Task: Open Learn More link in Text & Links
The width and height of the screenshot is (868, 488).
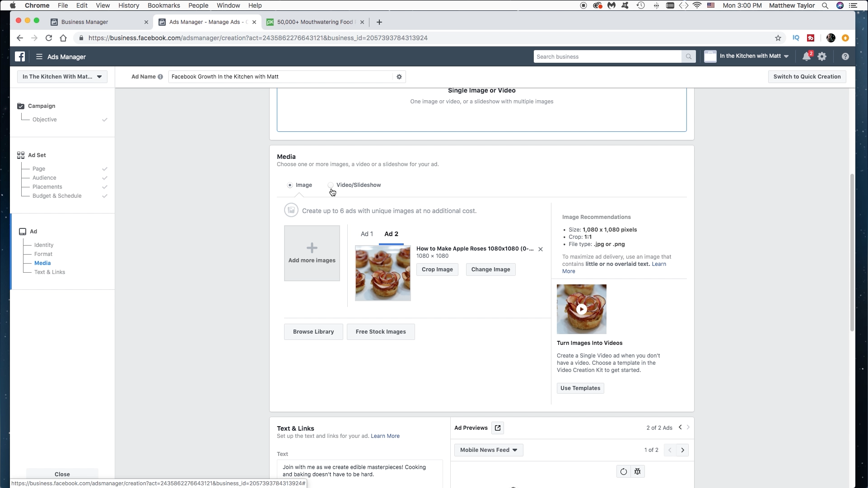Action: (x=385, y=436)
